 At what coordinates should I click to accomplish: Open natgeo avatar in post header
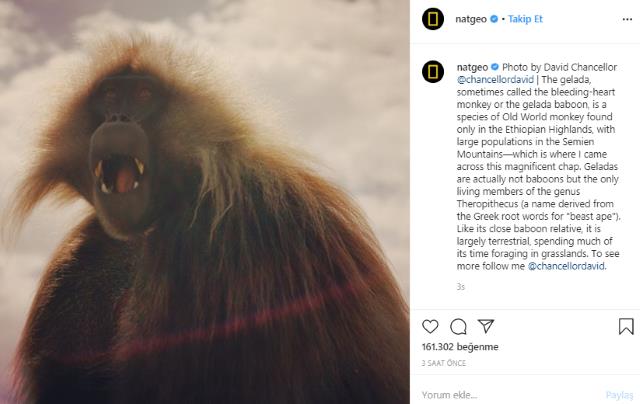pyautogui.click(x=431, y=19)
